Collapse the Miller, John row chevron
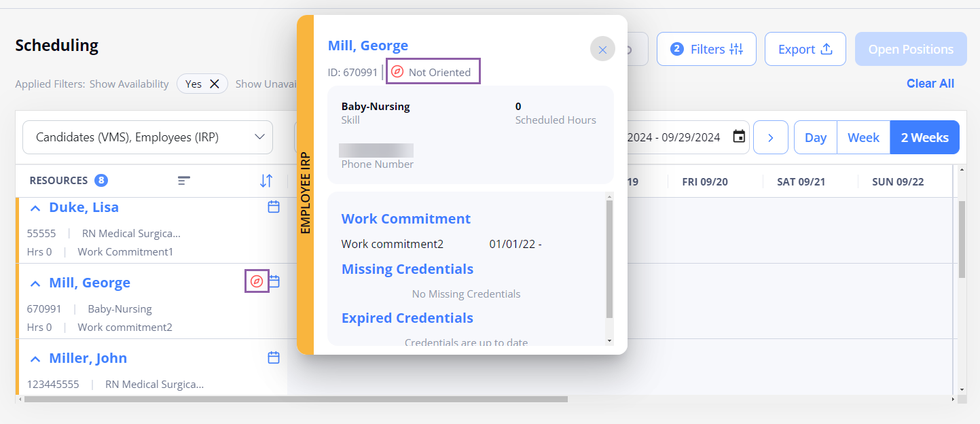 tap(35, 359)
